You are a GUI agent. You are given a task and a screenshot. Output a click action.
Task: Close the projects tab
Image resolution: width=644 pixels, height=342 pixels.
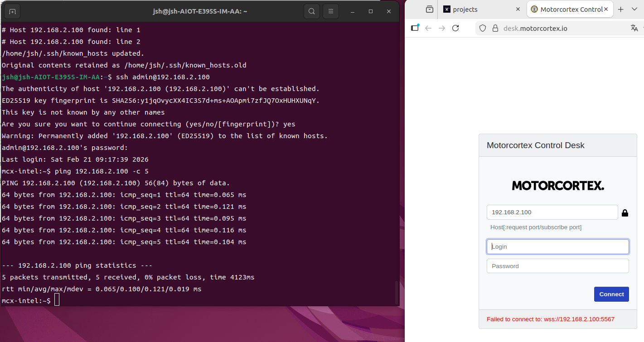pos(518,9)
